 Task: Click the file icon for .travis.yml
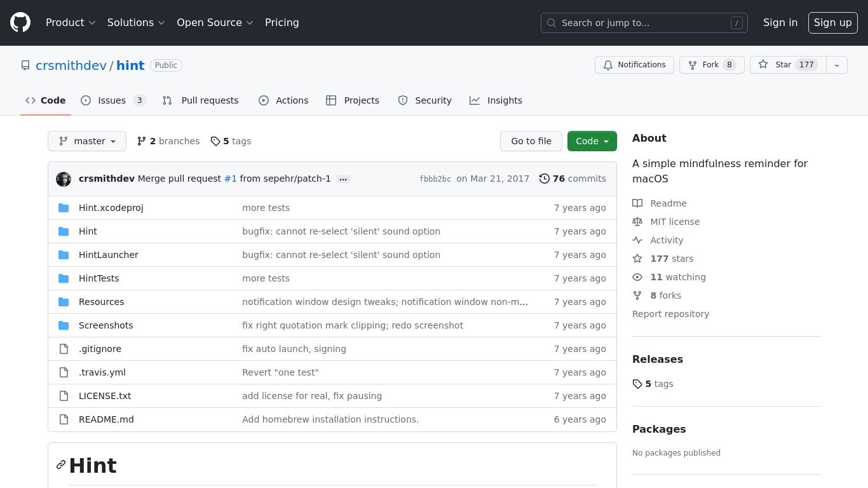pyautogui.click(x=64, y=372)
